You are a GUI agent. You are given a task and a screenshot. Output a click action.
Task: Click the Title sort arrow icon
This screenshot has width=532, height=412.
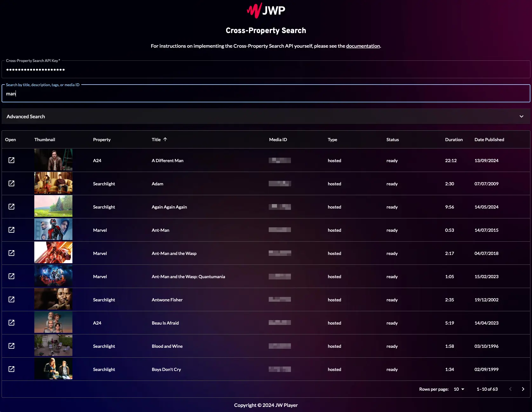pyautogui.click(x=165, y=139)
